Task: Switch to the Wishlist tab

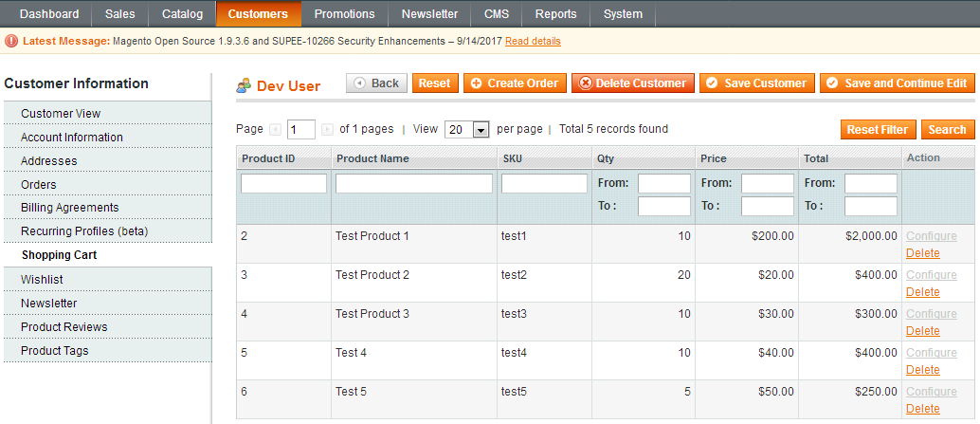Action: (x=42, y=279)
